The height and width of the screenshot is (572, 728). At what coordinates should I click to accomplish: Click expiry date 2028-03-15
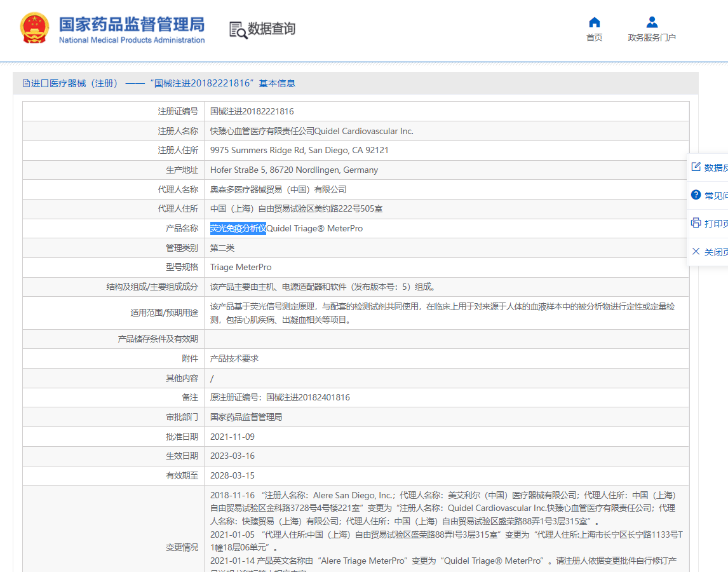(232, 476)
